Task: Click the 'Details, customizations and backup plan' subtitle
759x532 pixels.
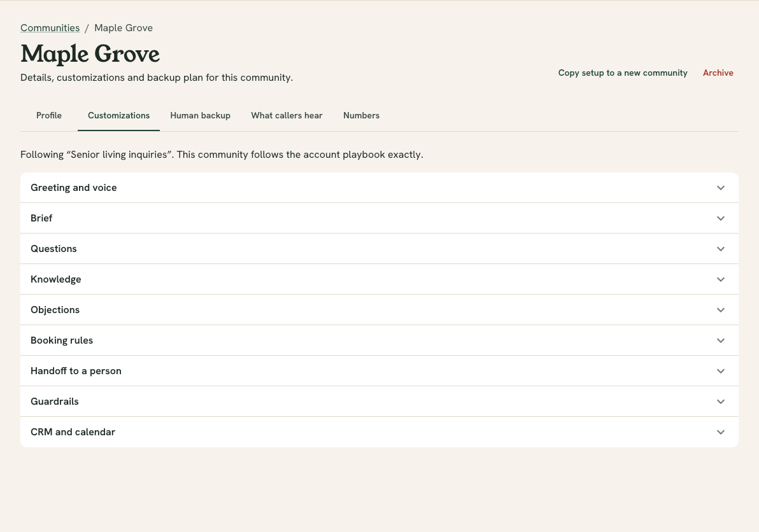Action: pyautogui.click(x=157, y=78)
